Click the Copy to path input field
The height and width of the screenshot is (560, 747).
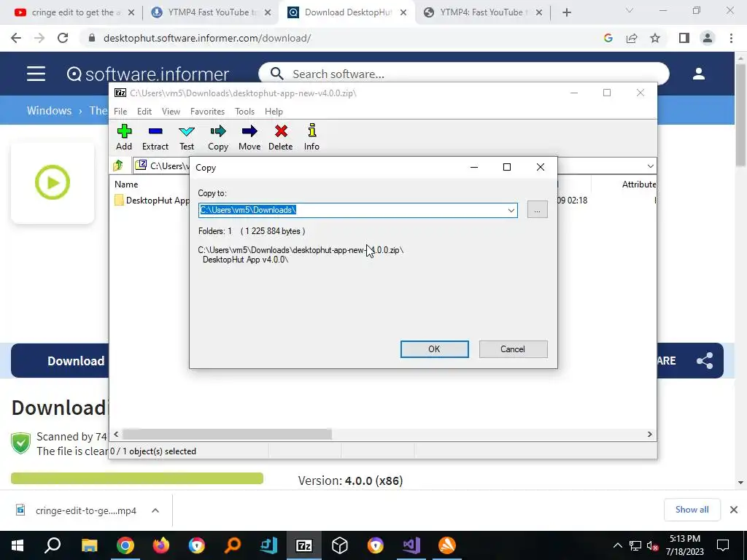(352, 210)
